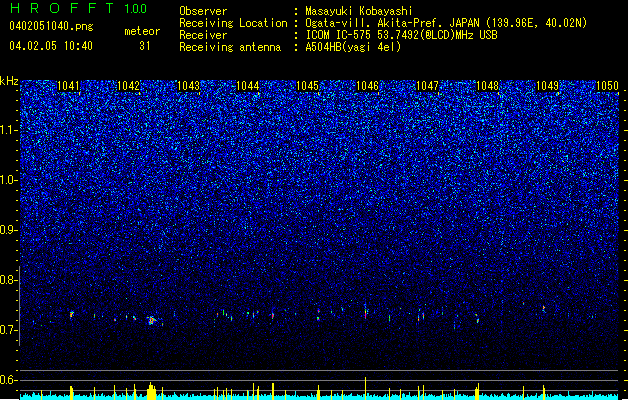Click the 1050 time marker
The image size is (629, 400).
[x=607, y=86]
